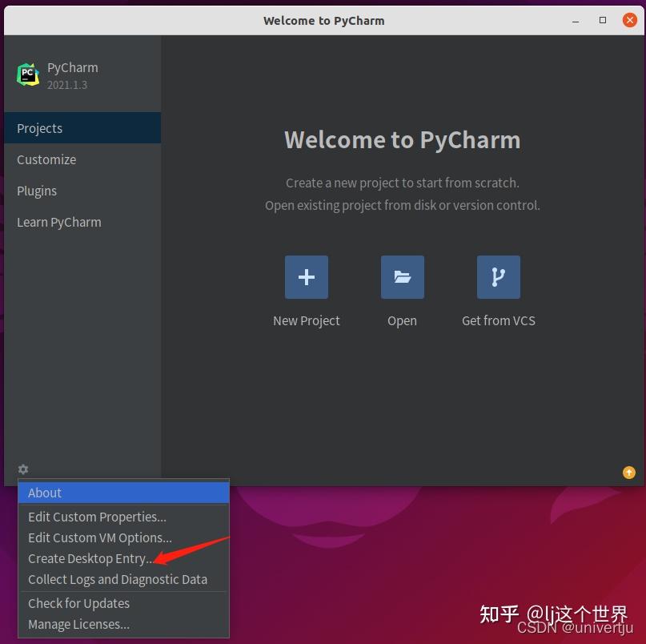
Task: Click the Get from VCS branch icon
Action: click(x=498, y=277)
